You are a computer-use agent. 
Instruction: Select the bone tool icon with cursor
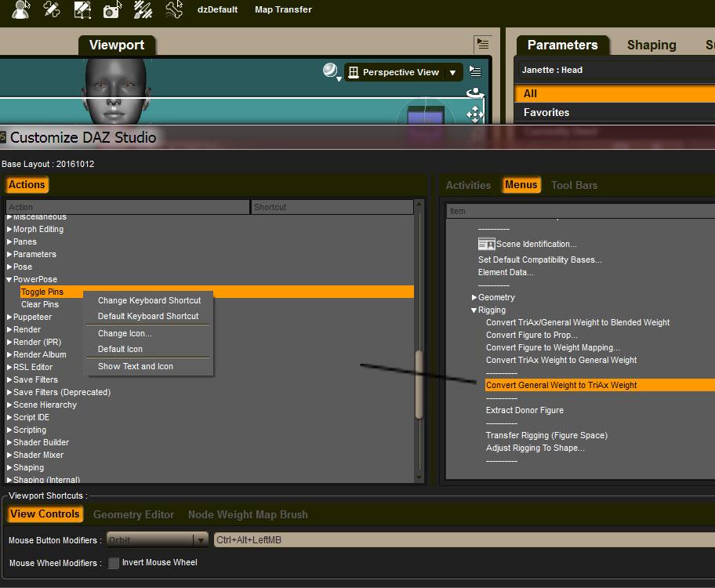pos(174,9)
